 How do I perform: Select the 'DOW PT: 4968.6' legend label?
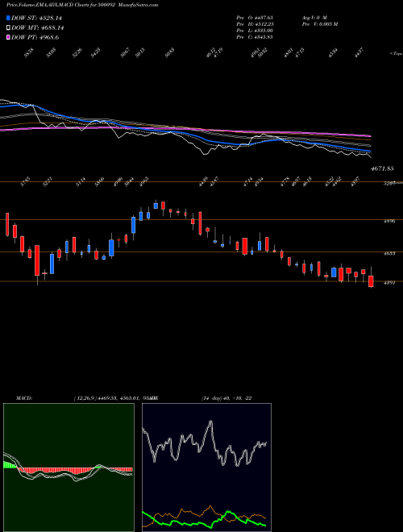[35, 37]
